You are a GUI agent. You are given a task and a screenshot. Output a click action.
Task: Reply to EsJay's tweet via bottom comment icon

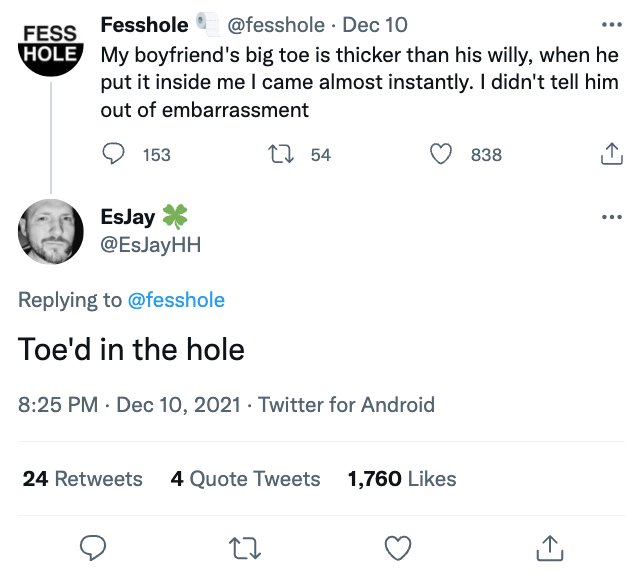coord(93,546)
